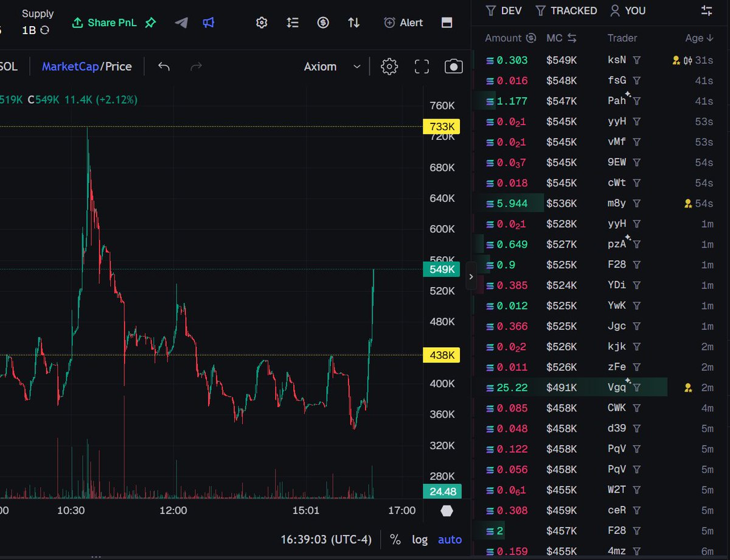Open the Axiom dropdown
The image size is (730, 560).
[332, 66]
